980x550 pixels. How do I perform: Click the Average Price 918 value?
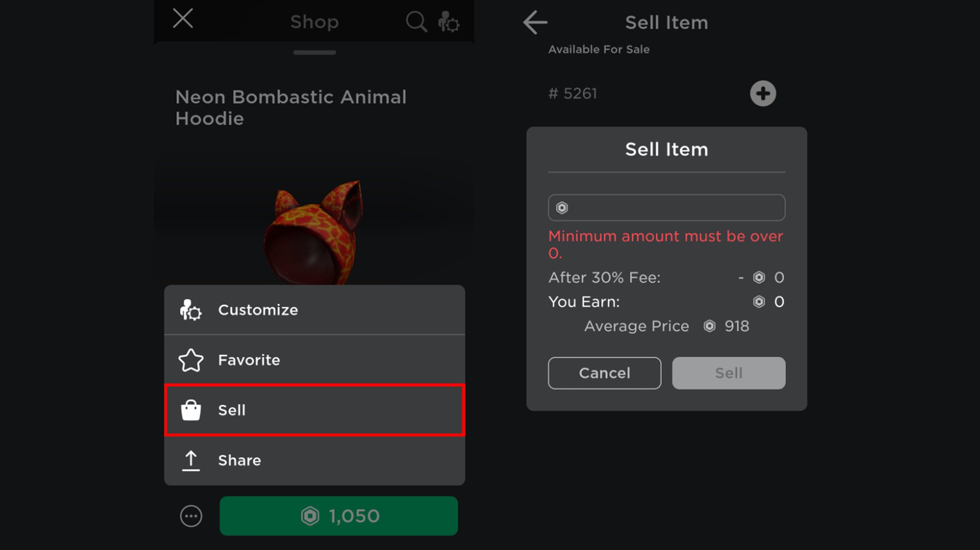(736, 326)
